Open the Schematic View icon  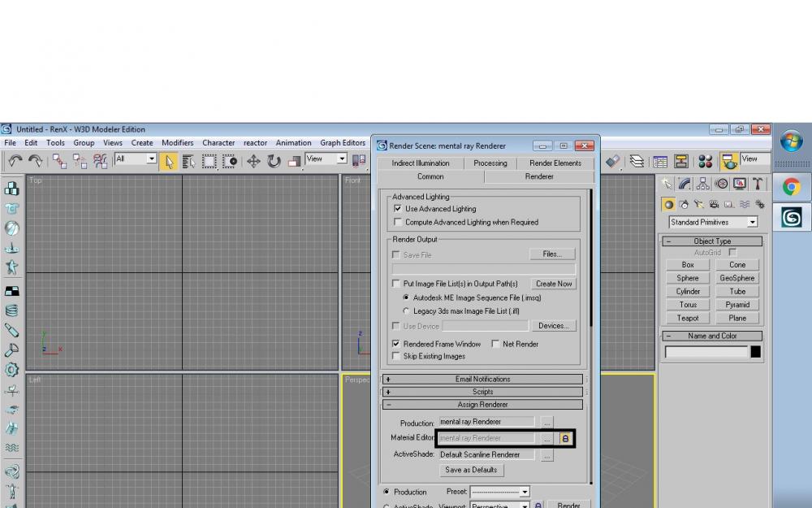tap(681, 161)
